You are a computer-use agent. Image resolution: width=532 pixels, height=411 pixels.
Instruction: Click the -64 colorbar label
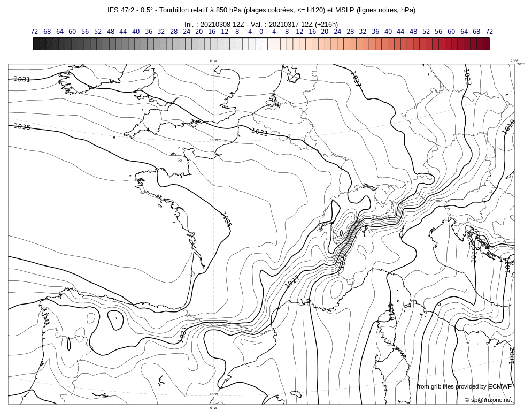coord(59,32)
